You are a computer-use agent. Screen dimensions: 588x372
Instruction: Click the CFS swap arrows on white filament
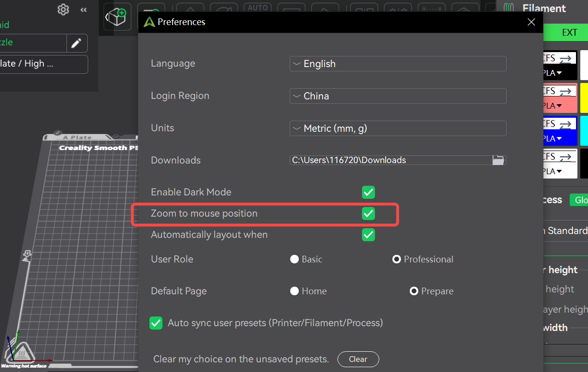(565, 157)
